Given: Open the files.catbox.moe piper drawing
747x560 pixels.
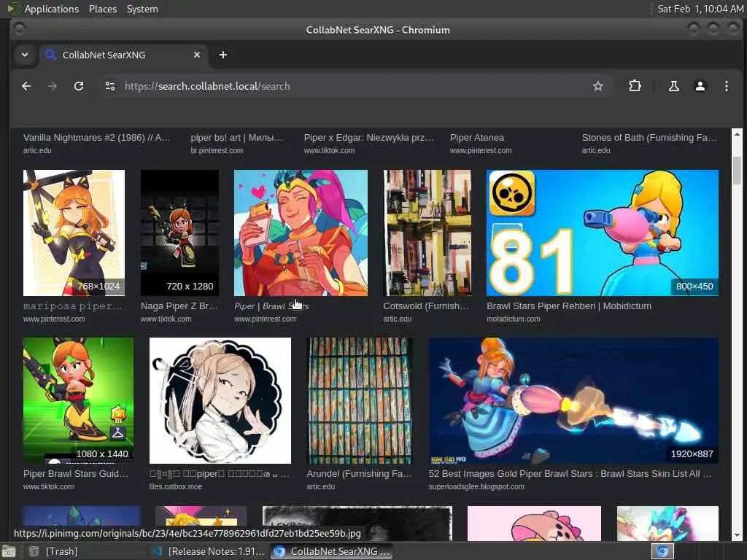Looking at the screenshot, I should (x=220, y=400).
